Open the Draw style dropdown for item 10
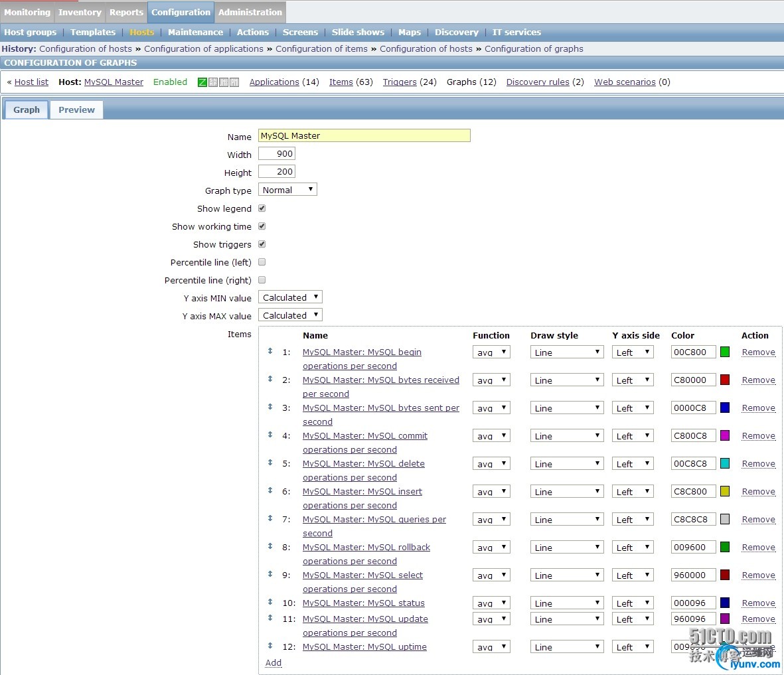The width and height of the screenshot is (784, 675). [567, 603]
